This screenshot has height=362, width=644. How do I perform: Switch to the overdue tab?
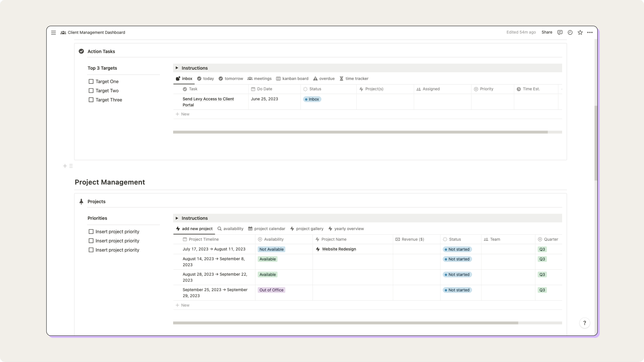324,79
